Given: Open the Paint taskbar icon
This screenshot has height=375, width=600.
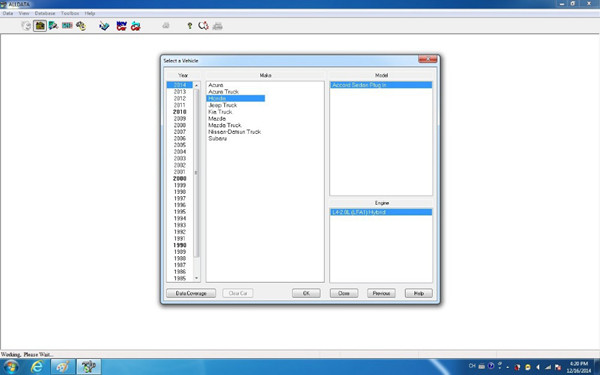Looking at the screenshot, I should tap(63, 367).
